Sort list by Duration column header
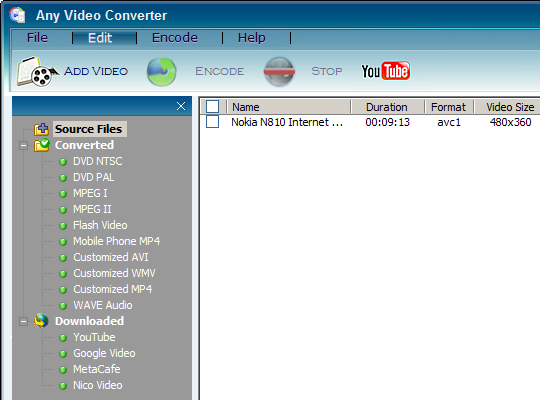The image size is (540, 400). pyautogui.click(x=387, y=107)
